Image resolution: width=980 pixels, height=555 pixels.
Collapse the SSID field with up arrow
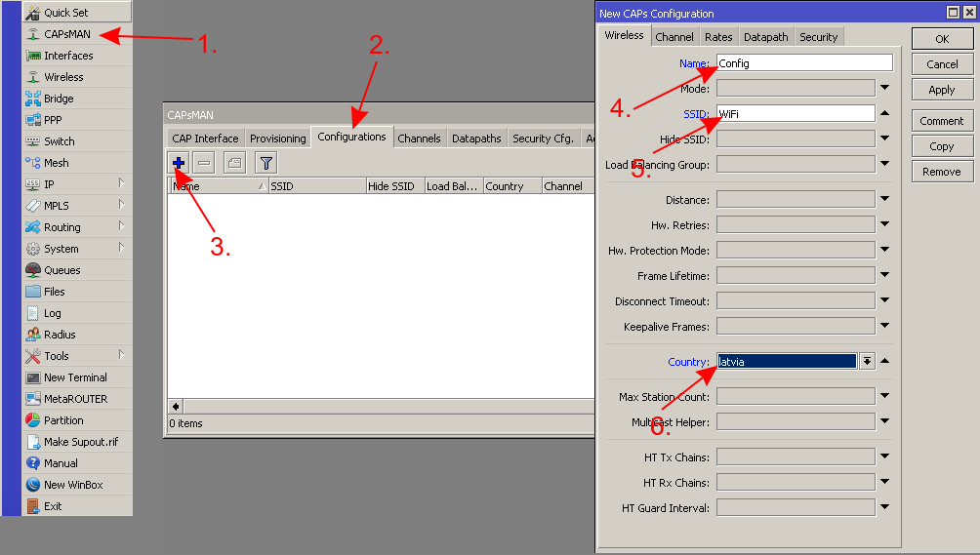click(x=884, y=113)
